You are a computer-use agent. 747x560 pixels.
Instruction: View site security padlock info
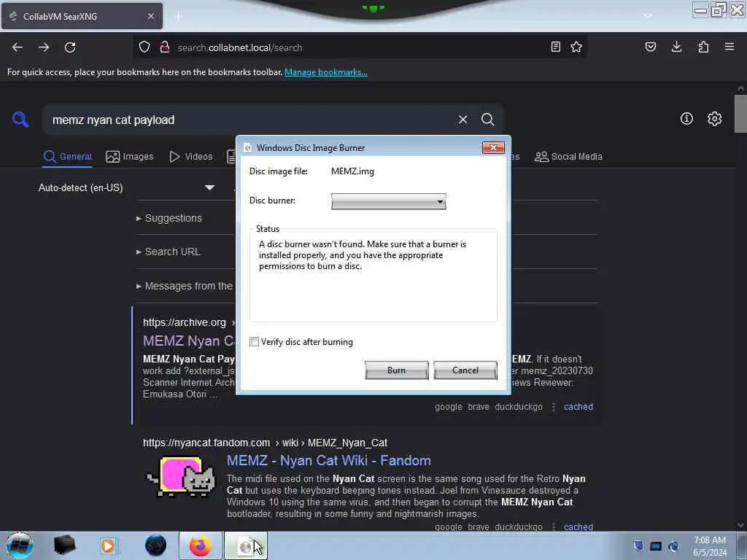point(165,47)
